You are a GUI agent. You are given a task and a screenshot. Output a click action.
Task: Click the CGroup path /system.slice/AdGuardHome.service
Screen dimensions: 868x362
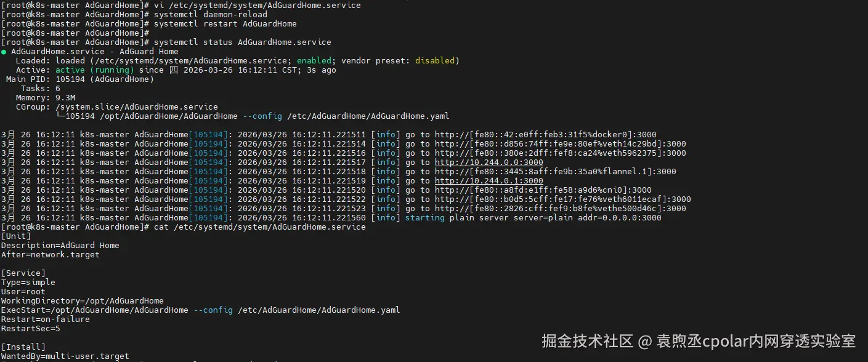click(x=137, y=107)
